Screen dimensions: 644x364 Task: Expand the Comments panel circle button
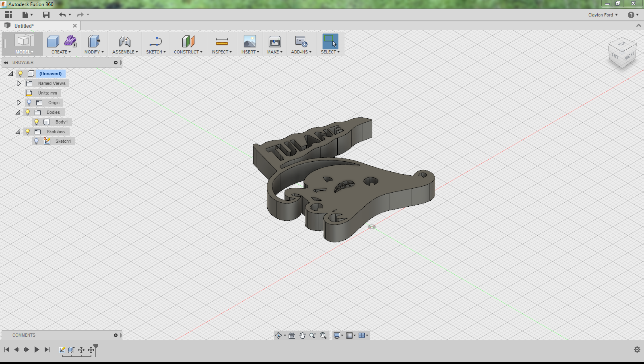tap(116, 335)
